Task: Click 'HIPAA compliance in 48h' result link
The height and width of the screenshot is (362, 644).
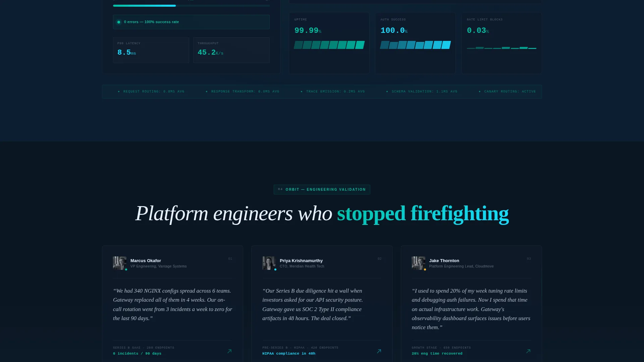Action: (x=289, y=354)
